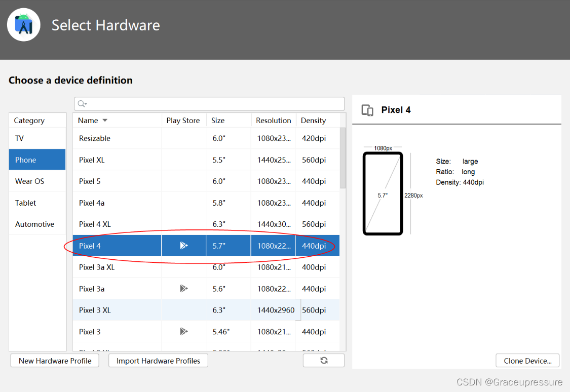
Task: Select the Pixel 4 XL device row
Action: click(206, 224)
